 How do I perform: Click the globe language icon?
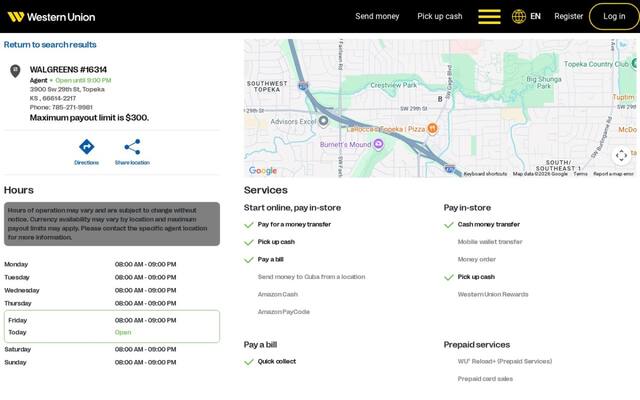pos(519,17)
